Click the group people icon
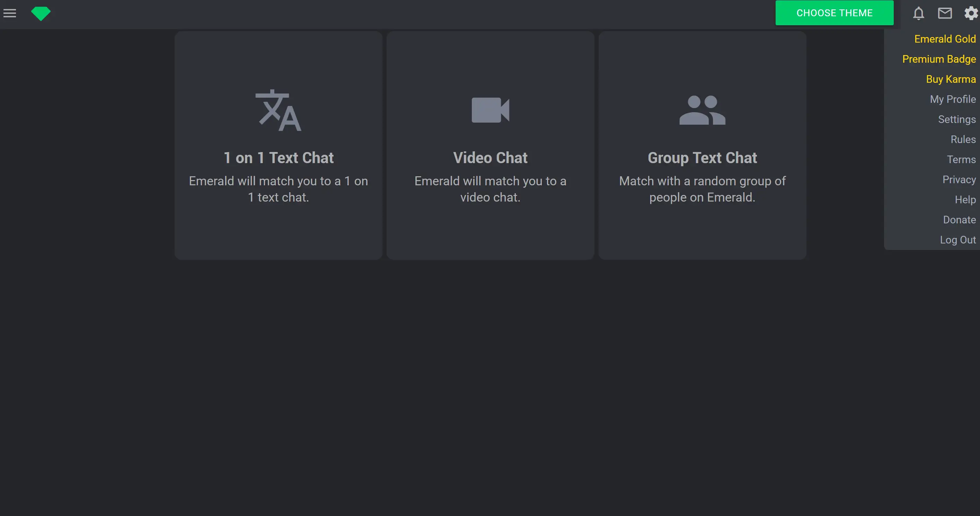The image size is (980, 516). coord(702,110)
